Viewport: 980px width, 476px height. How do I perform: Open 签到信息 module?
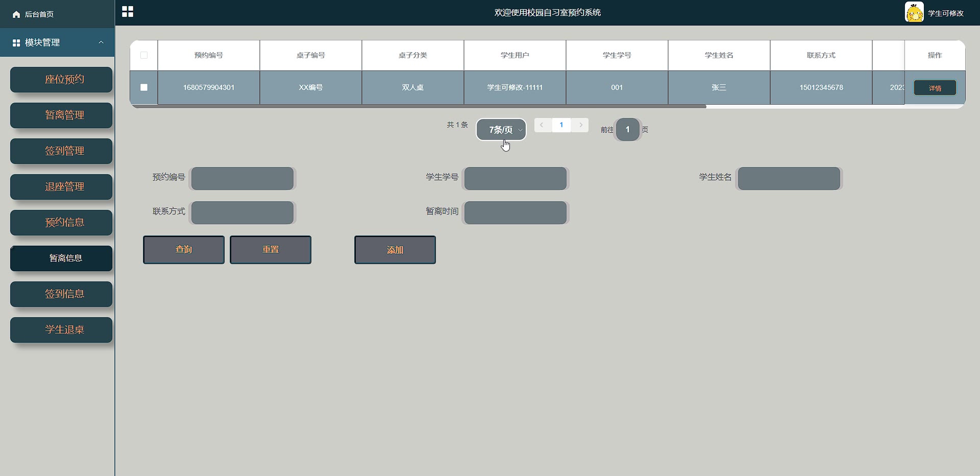click(x=61, y=294)
